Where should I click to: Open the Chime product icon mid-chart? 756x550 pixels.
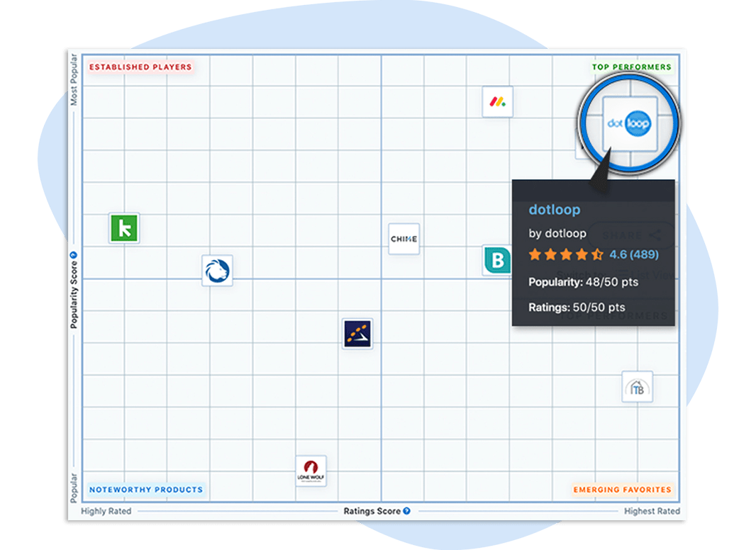(x=404, y=239)
